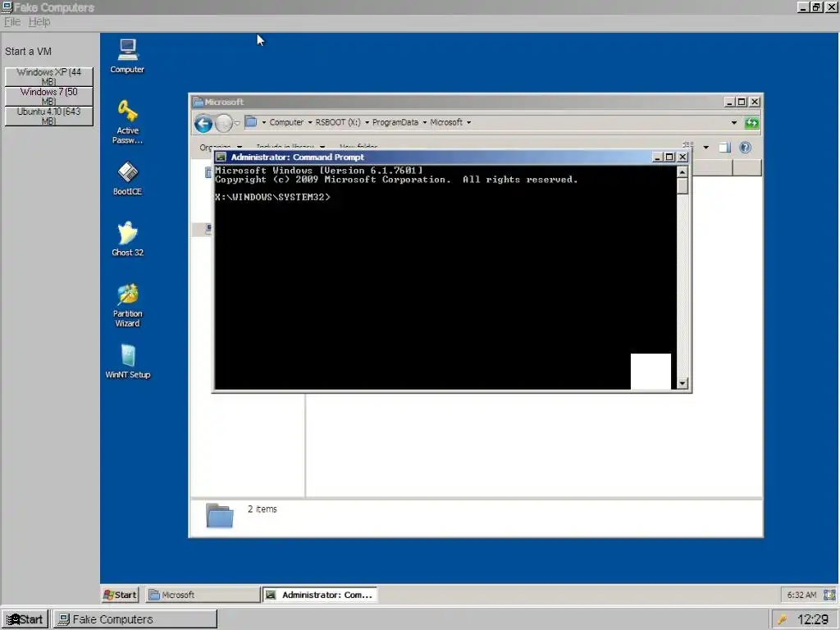840x630 pixels.
Task: Open Explorer help question mark icon
Action: click(x=745, y=148)
